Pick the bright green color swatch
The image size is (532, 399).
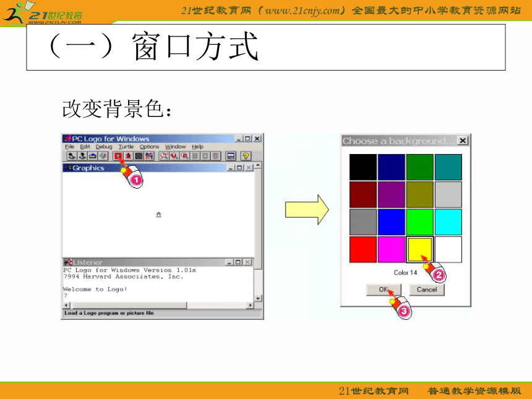click(420, 222)
